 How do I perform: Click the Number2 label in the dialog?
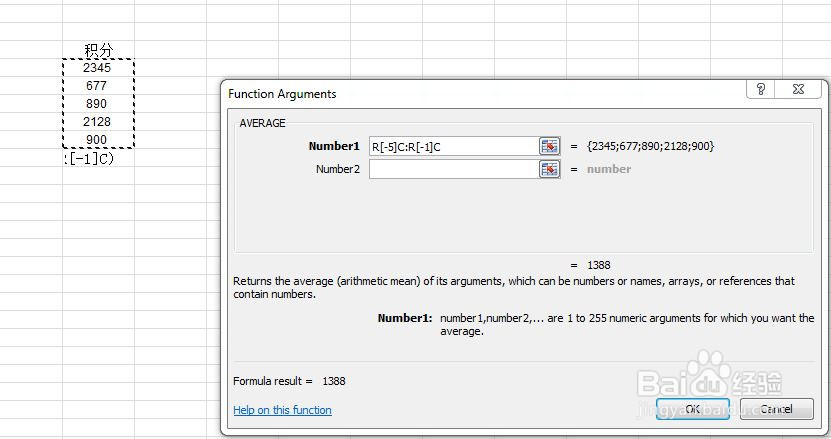[338, 169]
